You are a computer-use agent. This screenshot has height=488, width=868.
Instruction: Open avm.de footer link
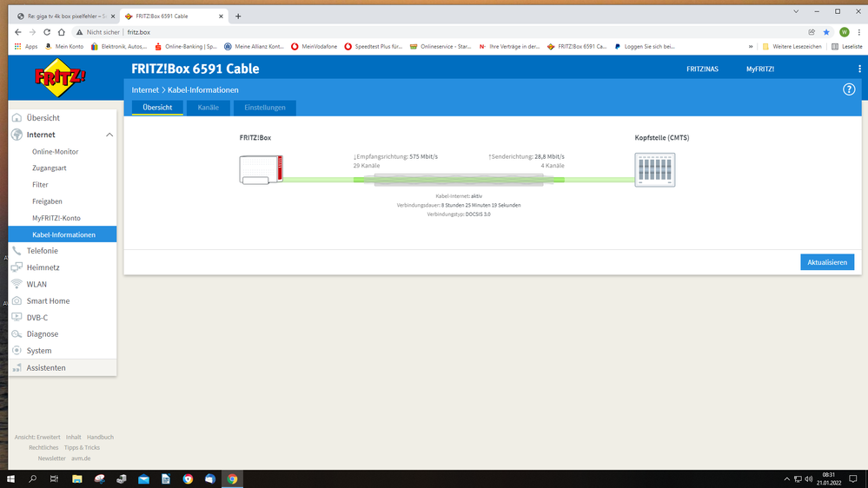81,458
